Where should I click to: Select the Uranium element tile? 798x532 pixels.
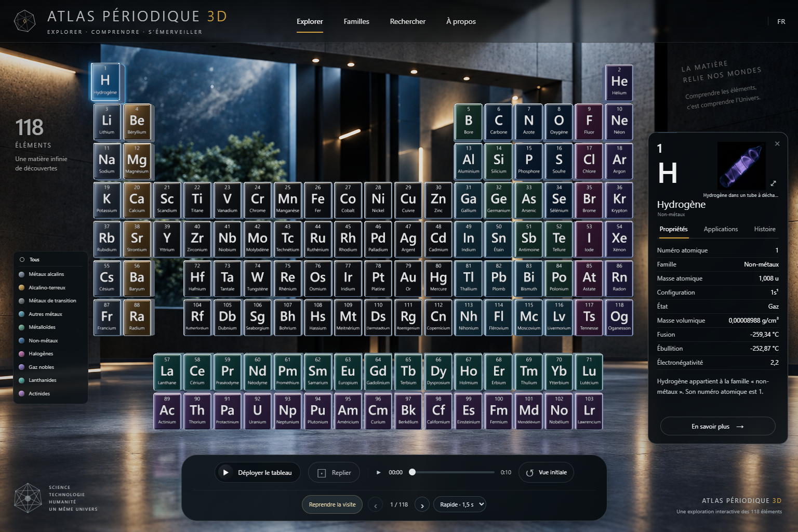(x=258, y=410)
